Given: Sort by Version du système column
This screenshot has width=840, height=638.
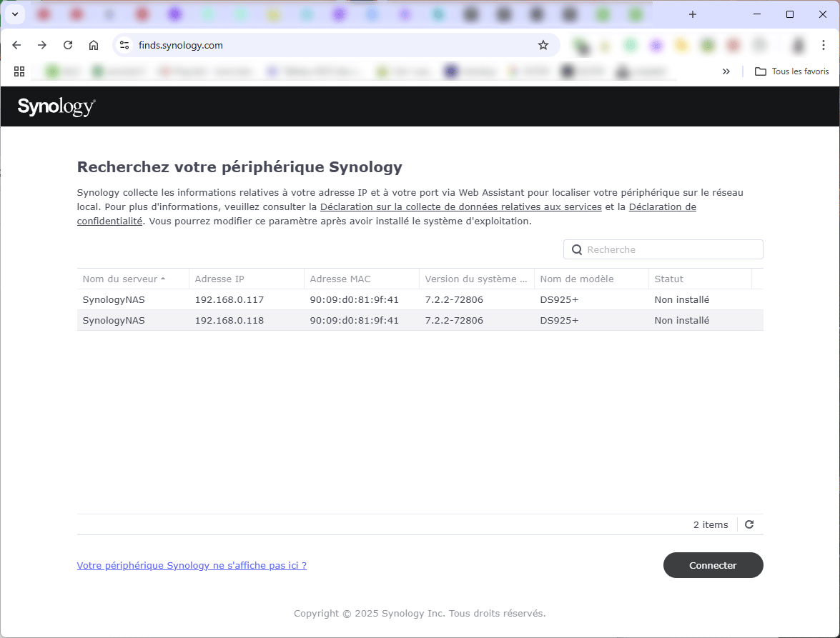Looking at the screenshot, I should 477,279.
